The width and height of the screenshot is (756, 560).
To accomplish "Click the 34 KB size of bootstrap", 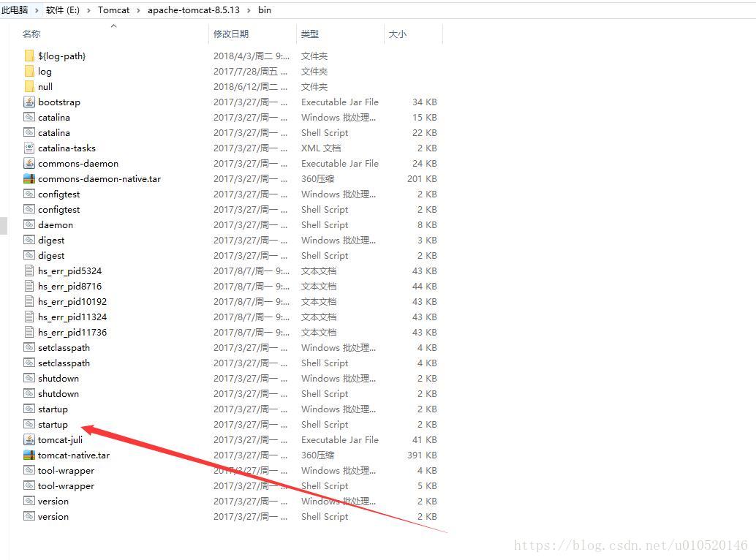I will pyautogui.click(x=424, y=102).
